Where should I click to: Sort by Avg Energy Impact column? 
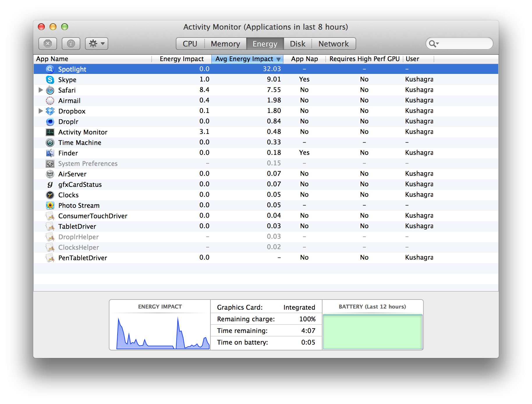[247, 59]
